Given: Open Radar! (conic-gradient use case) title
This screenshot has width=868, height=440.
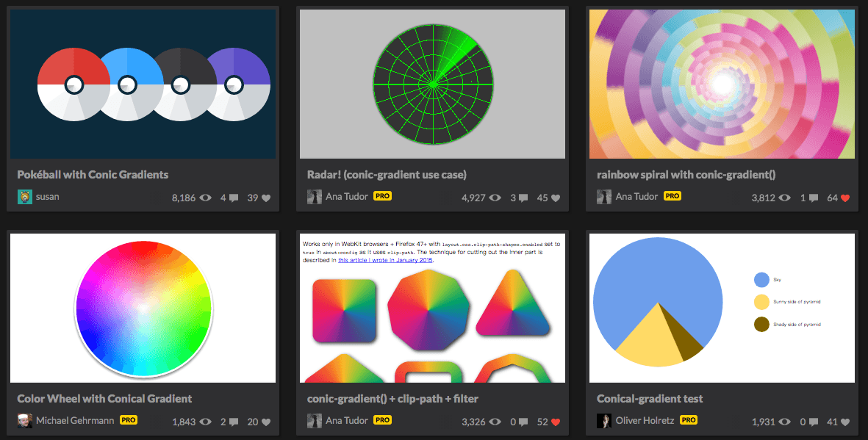Looking at the screenshot, I should point(387,174).
